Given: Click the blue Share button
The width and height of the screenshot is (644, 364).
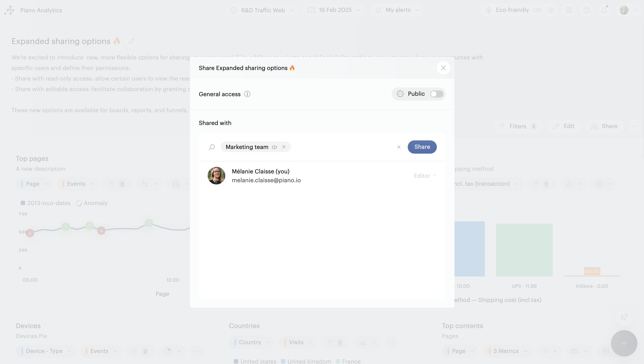Looking at the screenshot, I should point(422,147).
